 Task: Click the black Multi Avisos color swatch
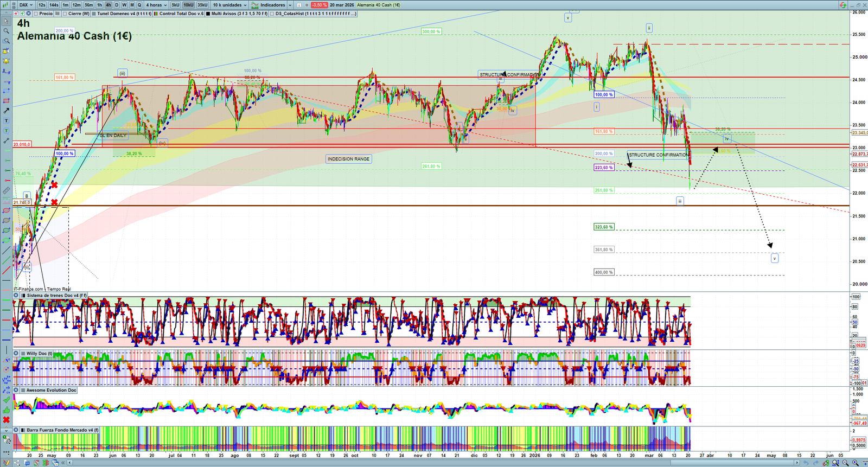pyautogui.click(x=208, y=14)
